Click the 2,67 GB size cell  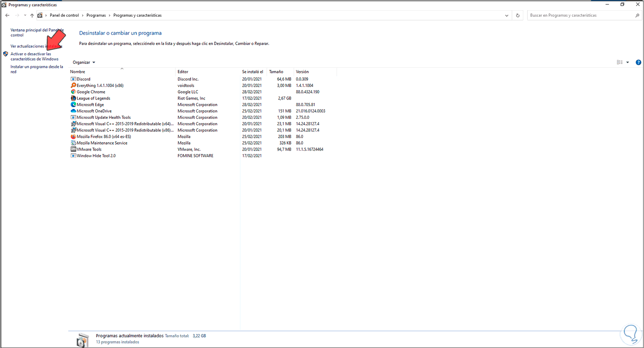(x=285, y=98)
